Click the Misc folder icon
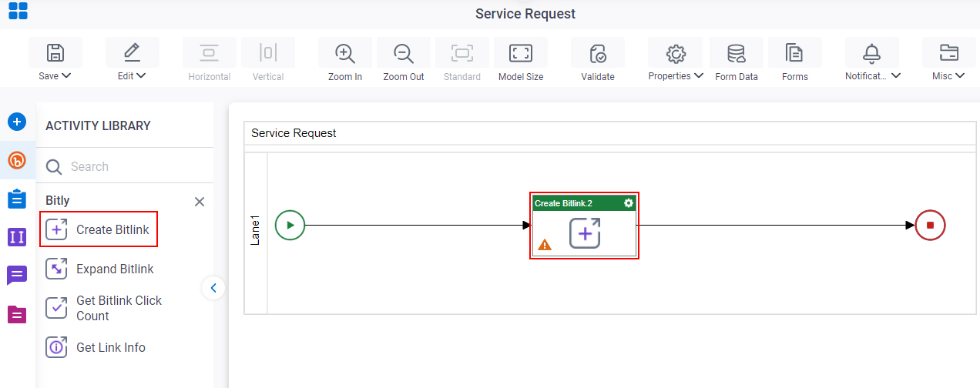 click(949, 52)
